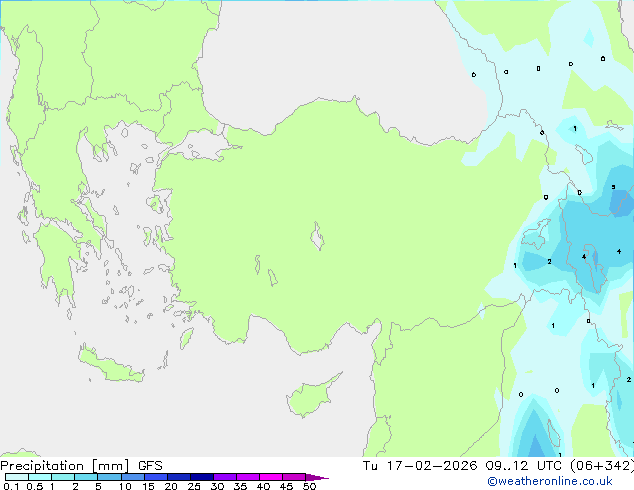The image size is (634, 490).
Task: Click the legend scale label "45"
Action: tap(286, 486)
